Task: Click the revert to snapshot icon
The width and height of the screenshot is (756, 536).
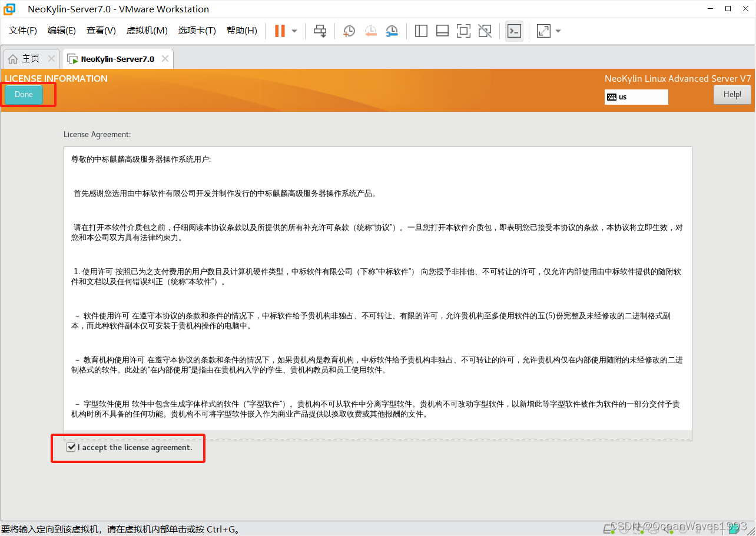Action: click(370, 31)
